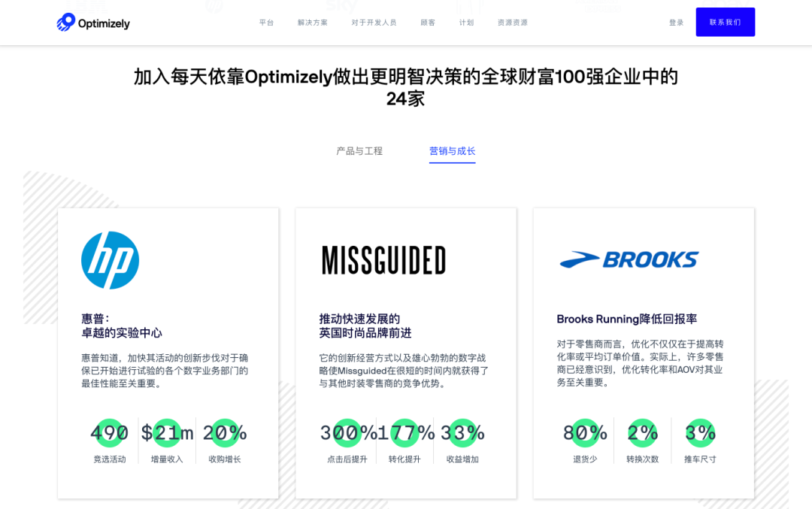
Task: Click the 490 竞选活动 statistic
Action: pyautogui.click(x=109, y=441)
